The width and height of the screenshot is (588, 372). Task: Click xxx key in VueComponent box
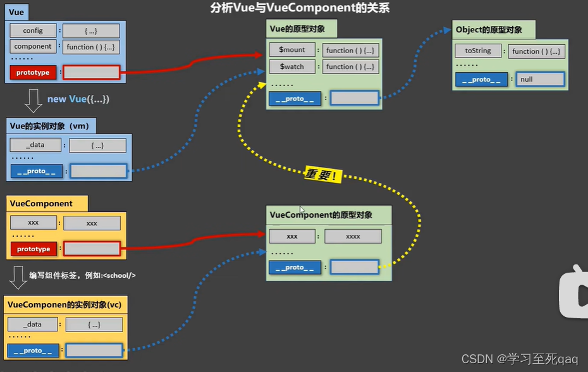click(34, 223)
